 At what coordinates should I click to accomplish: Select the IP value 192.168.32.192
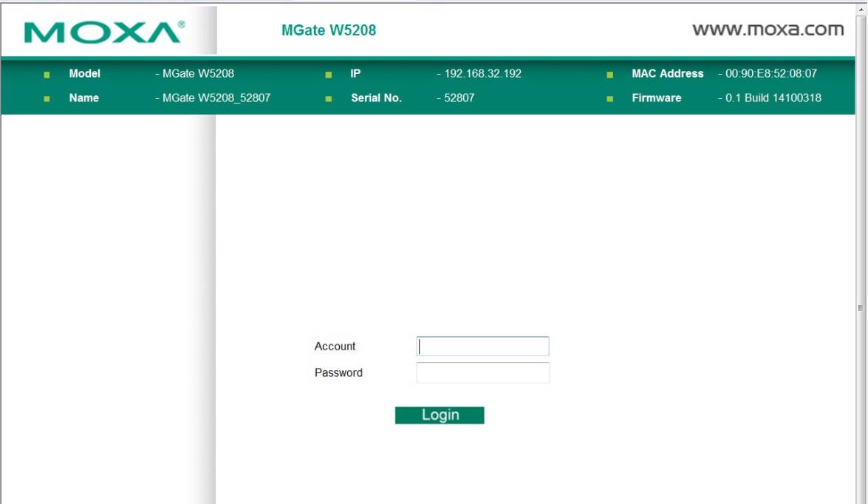tap(482, 74)
